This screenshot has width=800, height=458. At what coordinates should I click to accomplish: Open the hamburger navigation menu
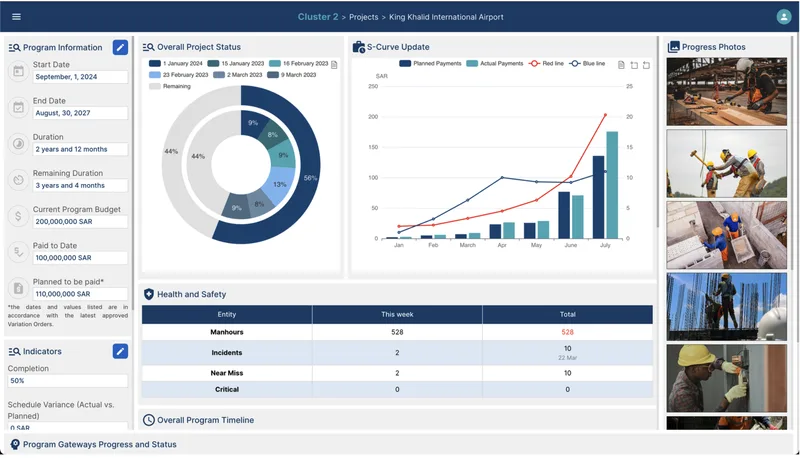(x=16, y=17)
